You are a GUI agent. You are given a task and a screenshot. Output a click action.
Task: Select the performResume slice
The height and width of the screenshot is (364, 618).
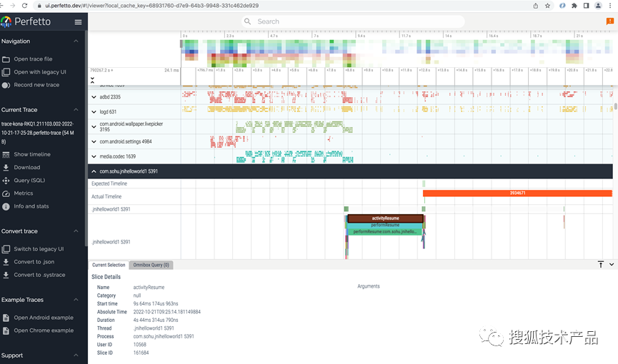[385, 225]
